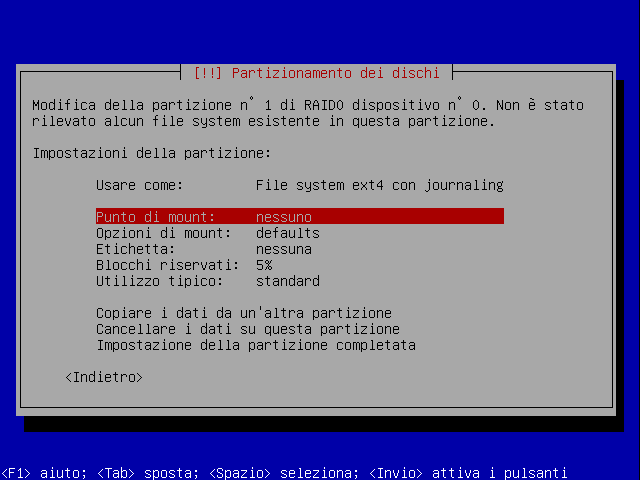
Task: Click the label value "nessuna"
Action: [283, 249]
